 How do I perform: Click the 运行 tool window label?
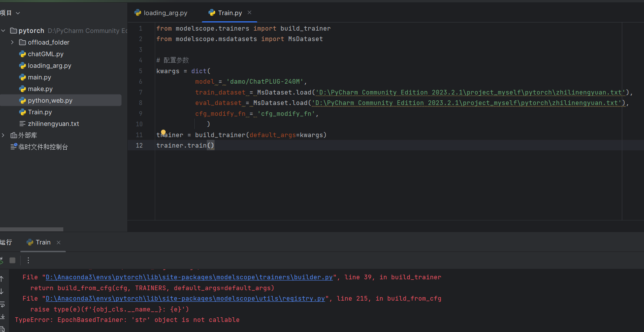[x=6, y=243]
